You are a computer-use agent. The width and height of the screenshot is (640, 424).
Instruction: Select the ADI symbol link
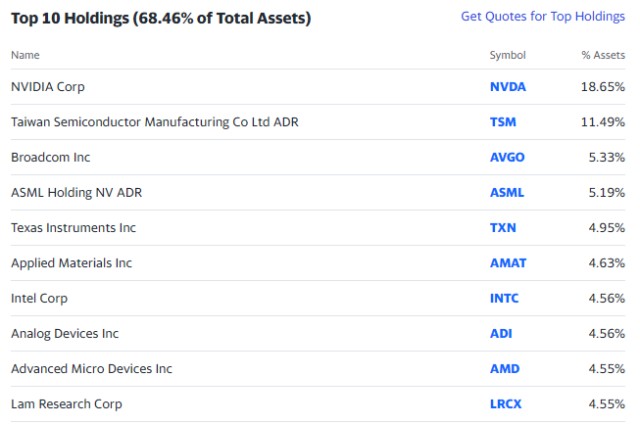point(501,334)
